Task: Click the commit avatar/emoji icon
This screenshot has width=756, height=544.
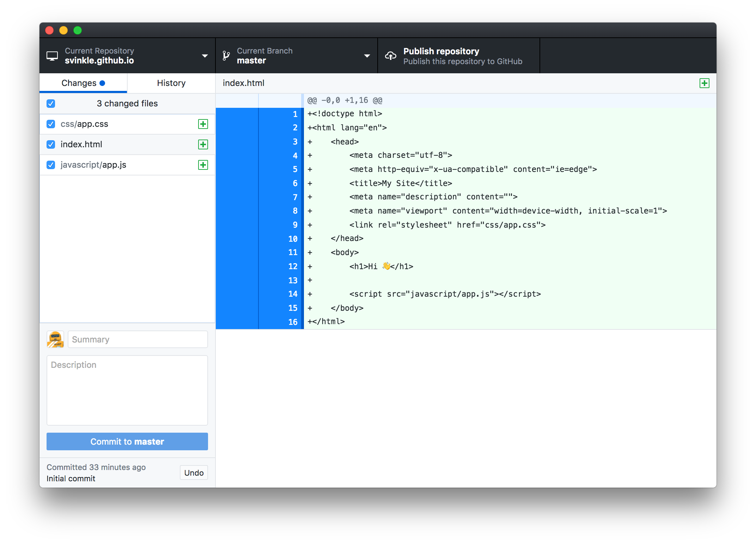Action: pyautogui.click(x=55, y=339)
